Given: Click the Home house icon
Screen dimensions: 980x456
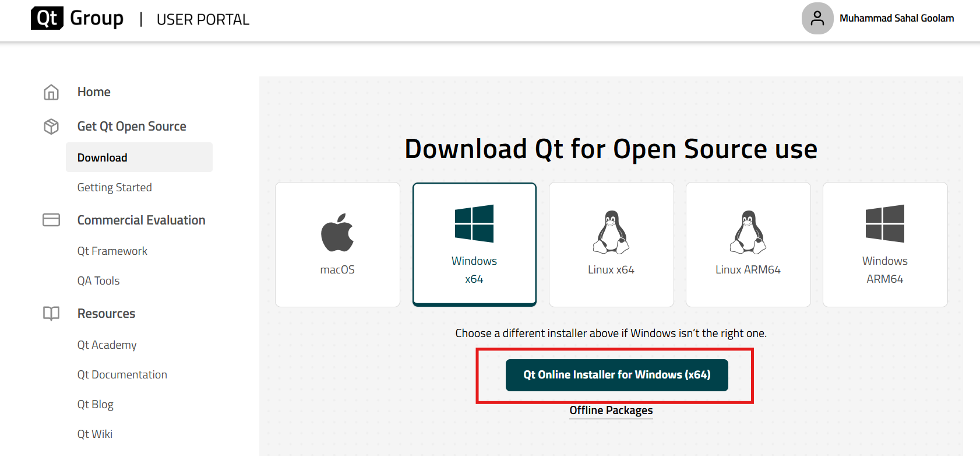Looking at the screenshot, I should [51, 92].
